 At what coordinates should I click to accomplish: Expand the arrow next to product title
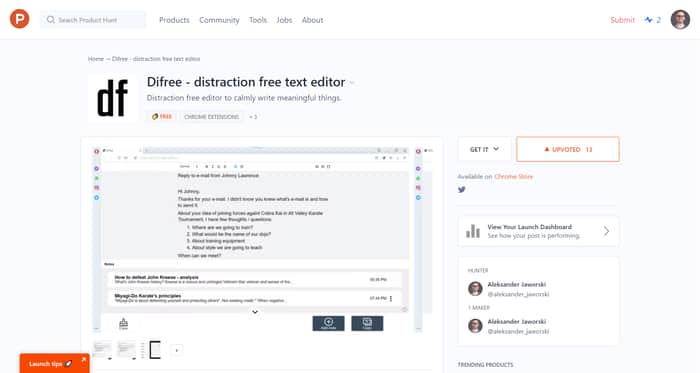pos(352,83)
